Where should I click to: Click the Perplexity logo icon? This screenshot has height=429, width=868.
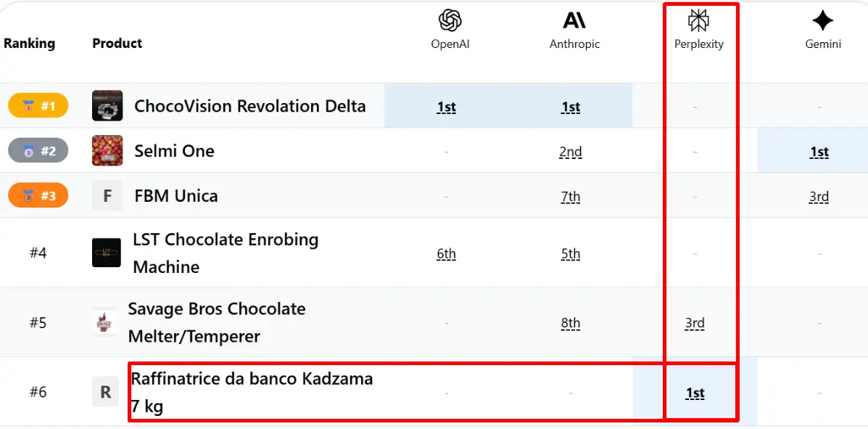(698, 20)
